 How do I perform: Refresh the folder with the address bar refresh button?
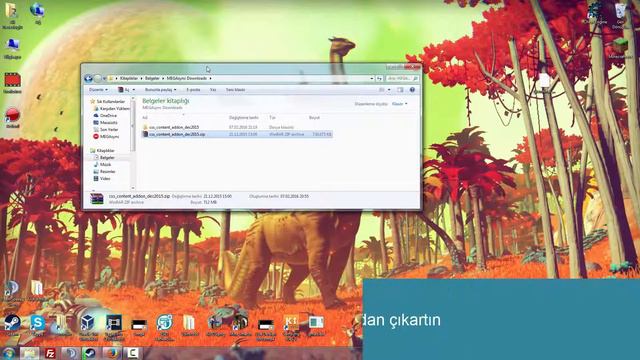(x=379, y=78)
